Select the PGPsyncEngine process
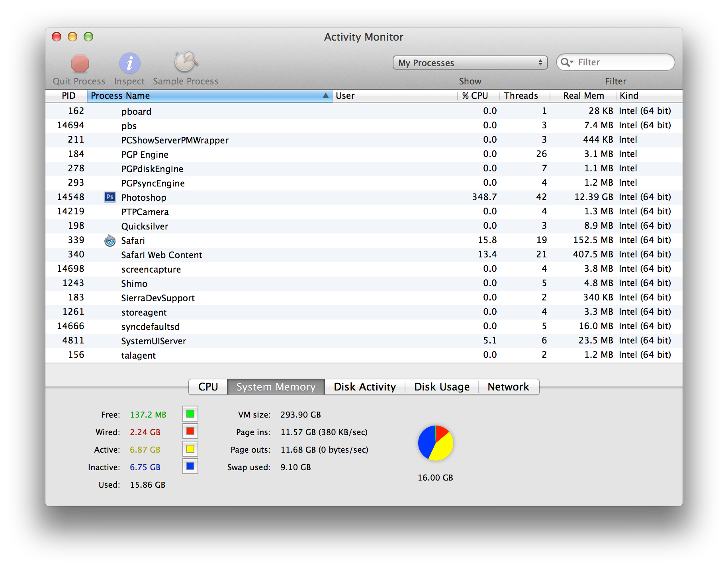Image resolution: width=728 pixels, height=569 pixels. [153, 183]
